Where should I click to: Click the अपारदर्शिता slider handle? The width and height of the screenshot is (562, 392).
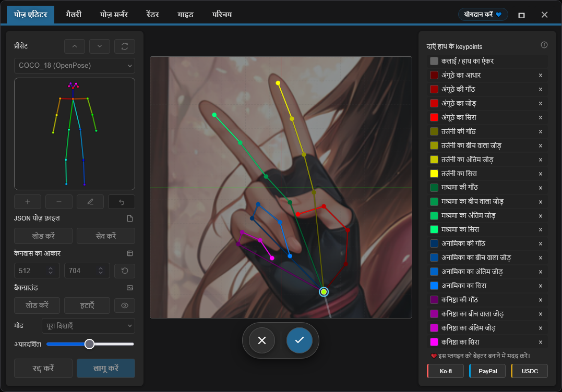click(89, 344)
